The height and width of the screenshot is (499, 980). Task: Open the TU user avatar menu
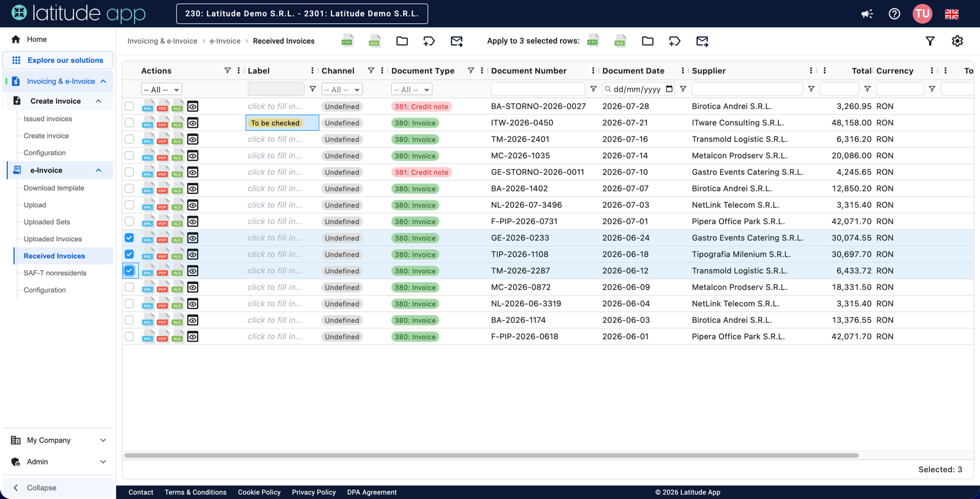(x=922, y=14)
